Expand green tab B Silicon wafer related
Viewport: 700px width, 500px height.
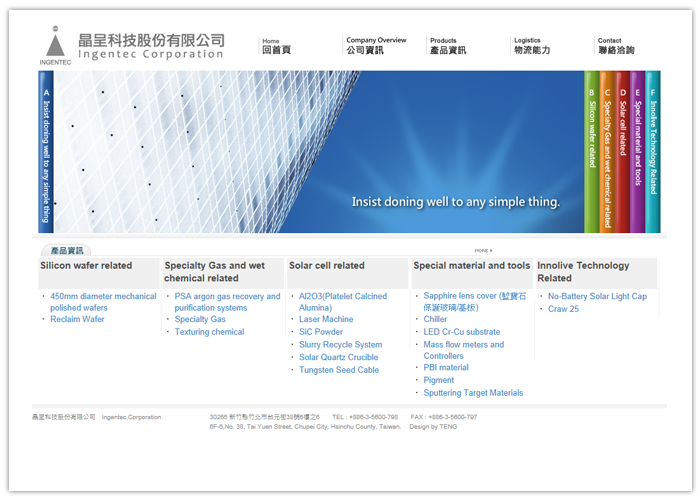coord(592,150)
